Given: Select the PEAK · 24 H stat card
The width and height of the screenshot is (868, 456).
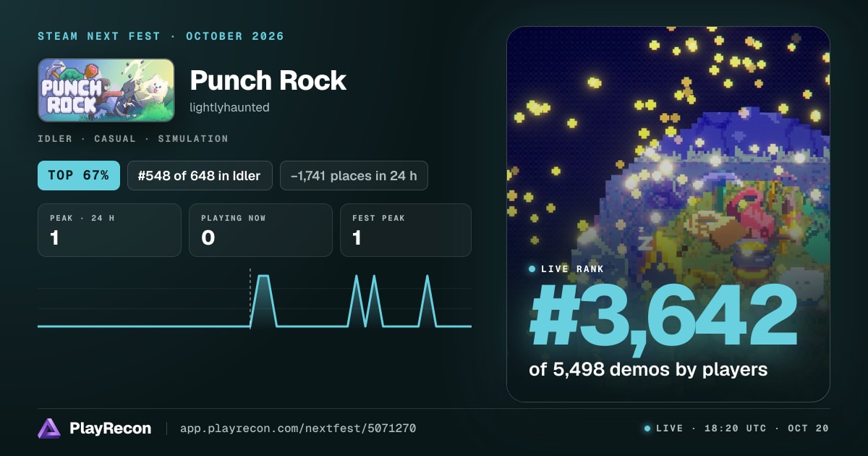Looking at the screenshot, I should [109, 230].
